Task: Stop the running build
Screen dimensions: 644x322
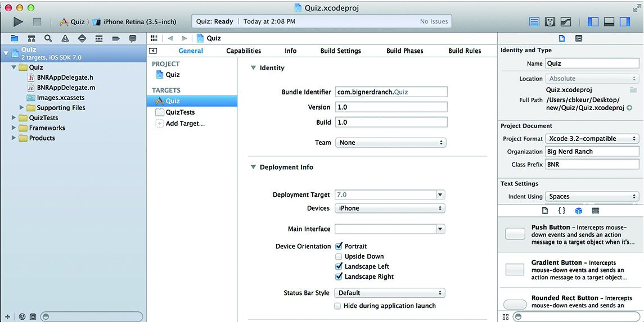Action: click(37, 22)
